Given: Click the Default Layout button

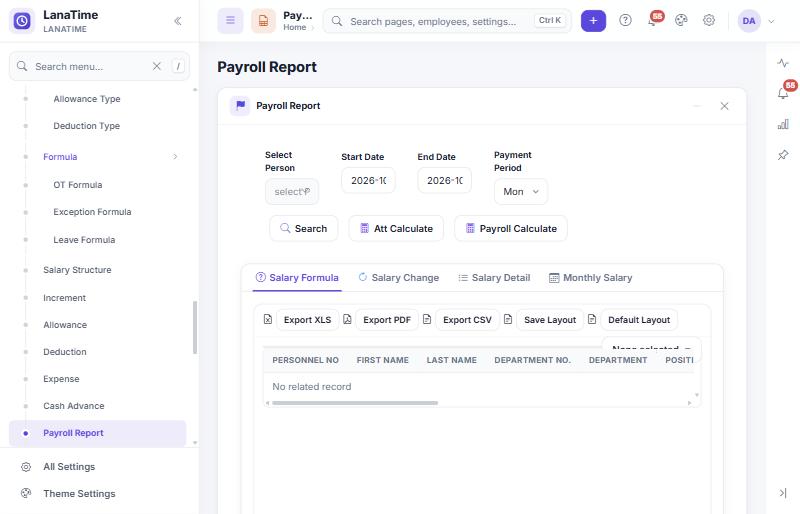Looking at the screenshot, I should pos(639,320).
